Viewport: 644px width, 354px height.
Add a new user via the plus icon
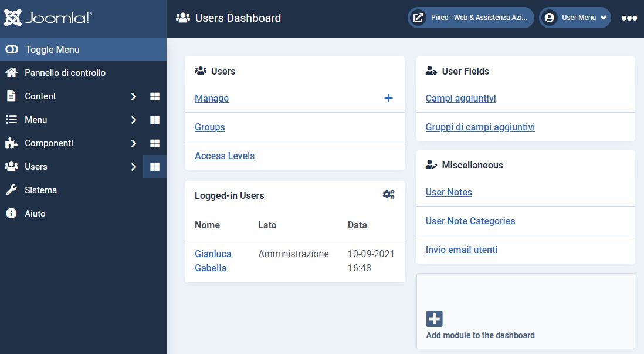388,98
